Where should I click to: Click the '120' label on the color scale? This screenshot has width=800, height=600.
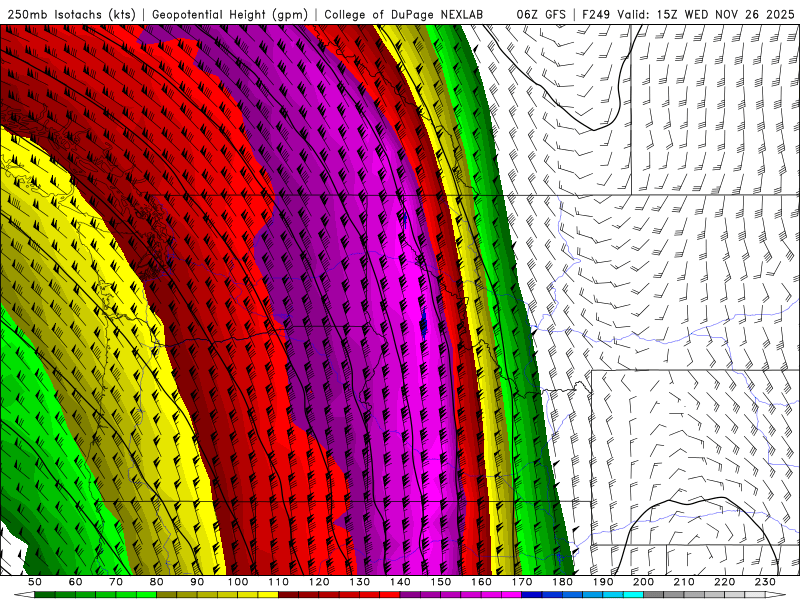[x=319, y=582]
